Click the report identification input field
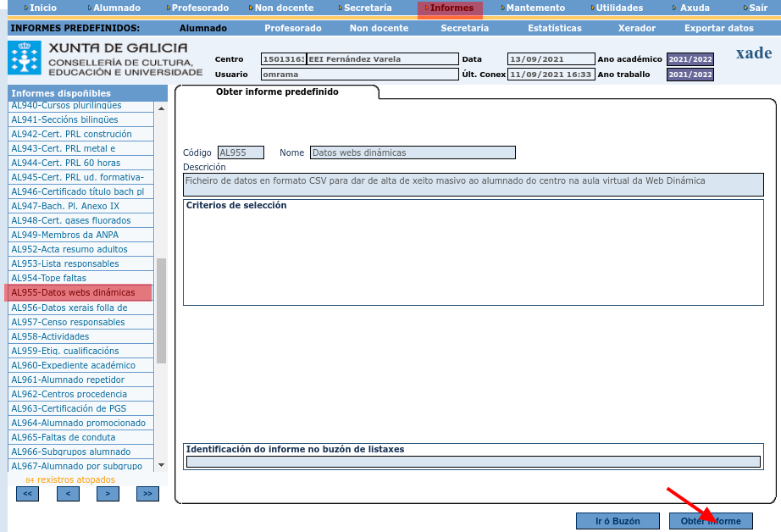Screen dimensions: 781x532 tap(473, 462)
